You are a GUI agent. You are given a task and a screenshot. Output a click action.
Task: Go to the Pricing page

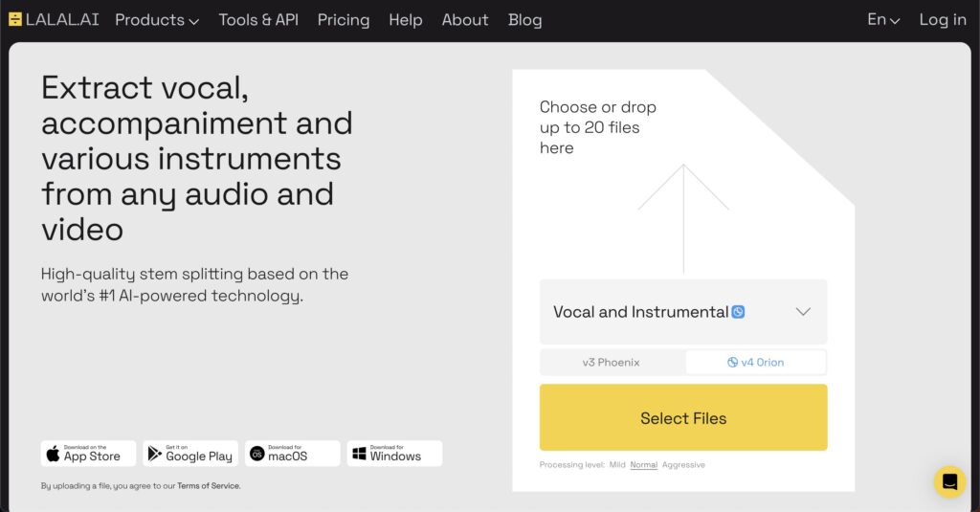tap(344, 20)
